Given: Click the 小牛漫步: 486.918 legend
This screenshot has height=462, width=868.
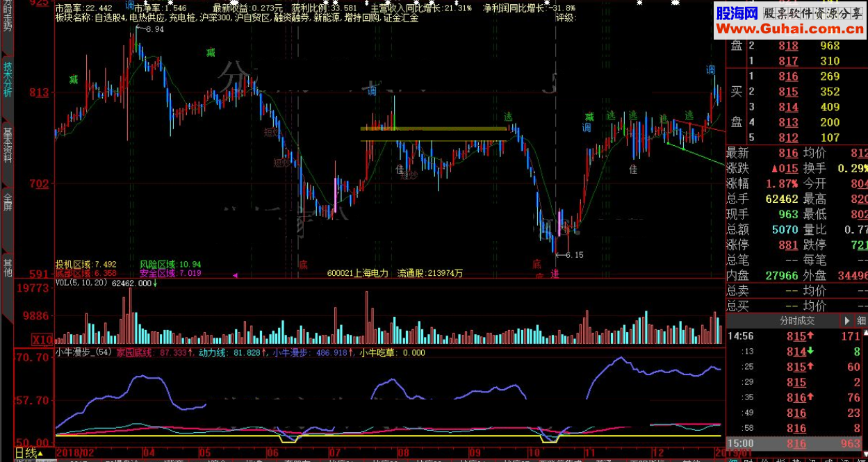Looking at the screenshot, I should (313, 353).
